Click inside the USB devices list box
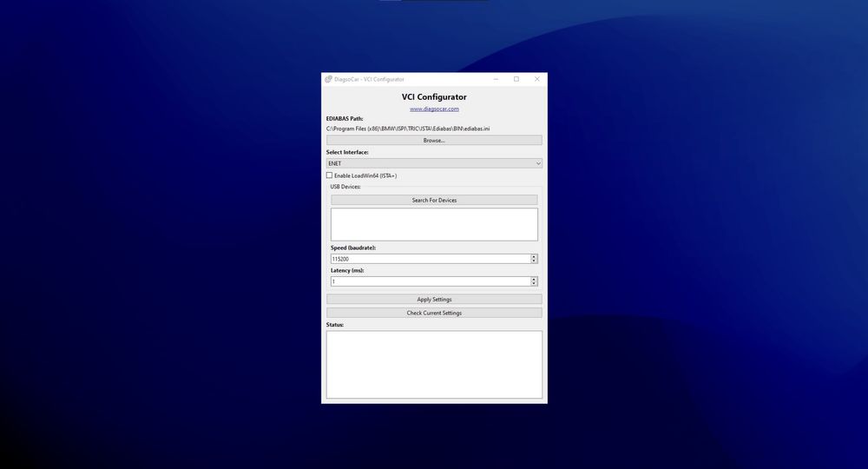Image resolution: width=868 pixels, height=469 pixels. [x=434, y=224]
